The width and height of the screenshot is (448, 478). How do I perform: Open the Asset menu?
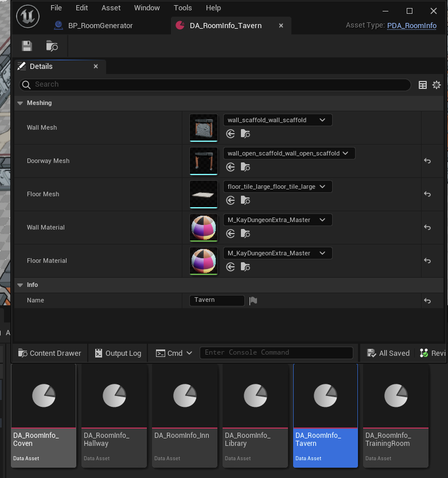pos(111,8)
